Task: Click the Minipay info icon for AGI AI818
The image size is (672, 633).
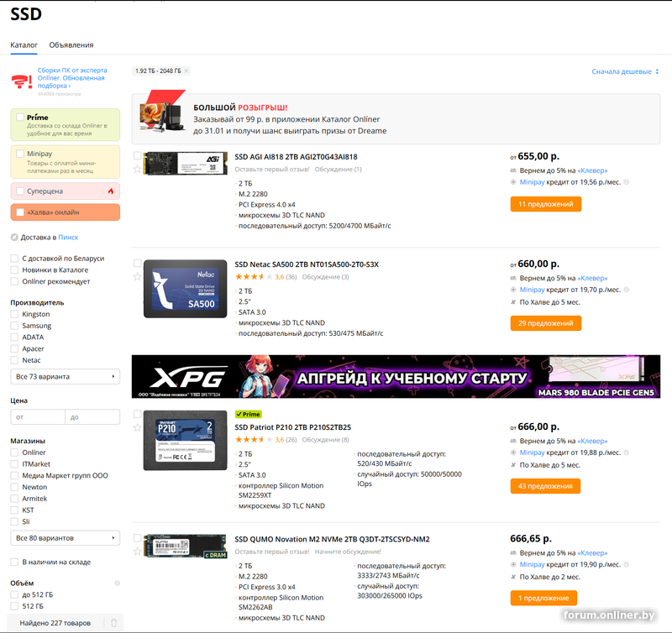Action: (626, 182)
